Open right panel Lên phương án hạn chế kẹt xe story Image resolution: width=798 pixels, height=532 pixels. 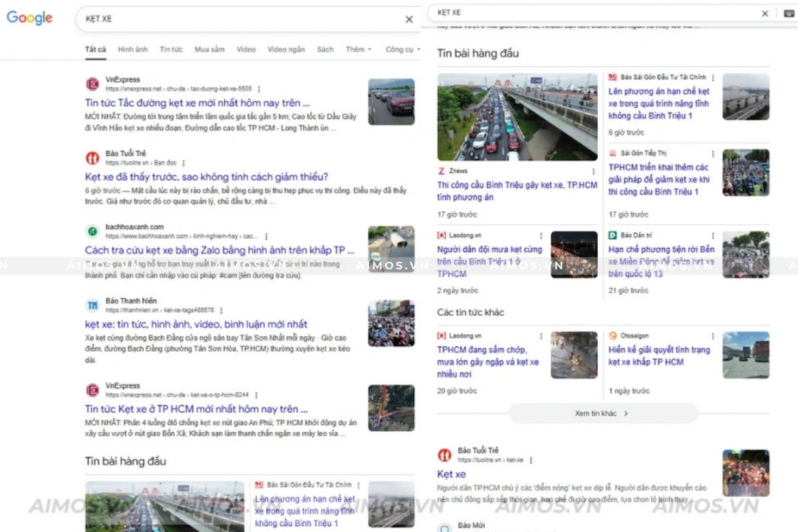[659, 103]
